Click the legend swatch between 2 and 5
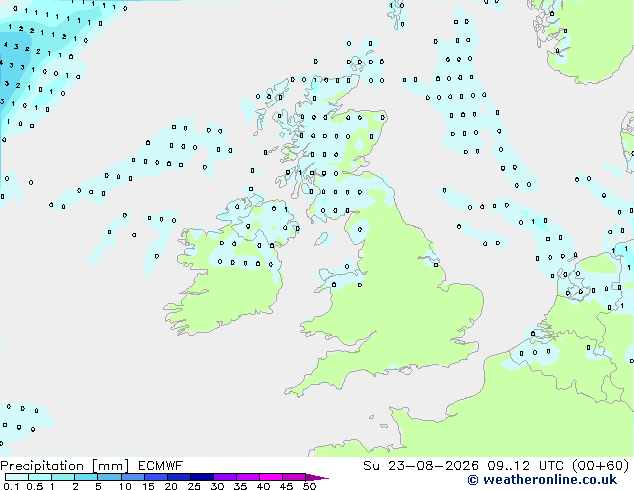Viewport: 634px width, 490px height. coord(86,477)
